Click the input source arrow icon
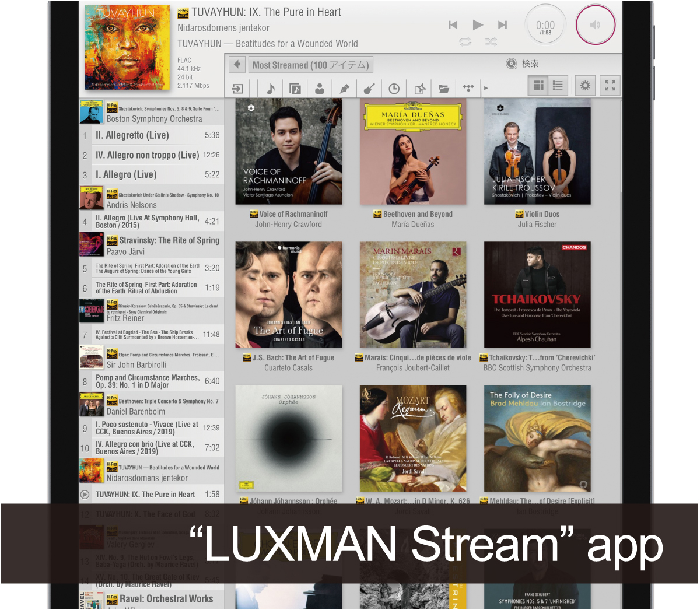 pos(237,89)
